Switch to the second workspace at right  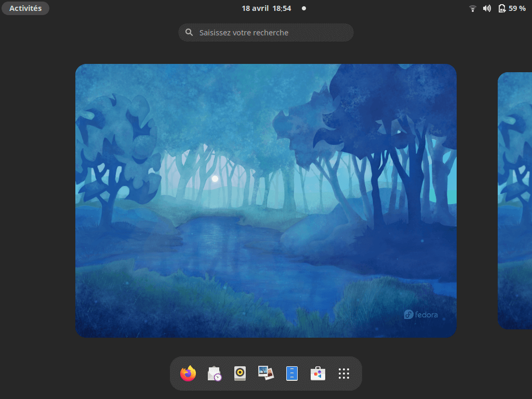(x=515, y=201)
